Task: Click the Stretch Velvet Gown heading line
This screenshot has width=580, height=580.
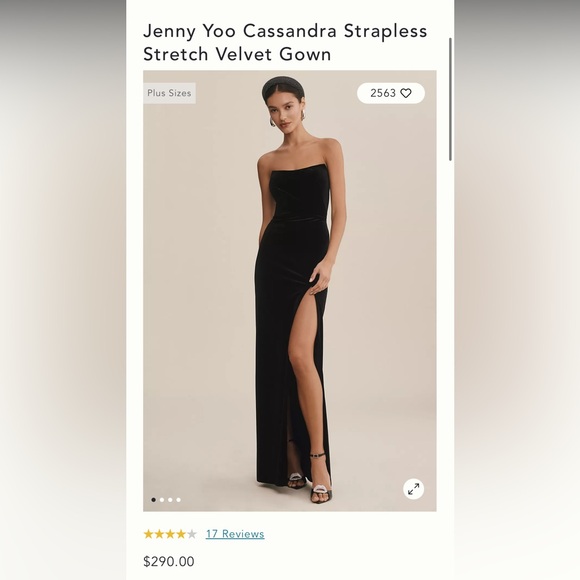Action: [237, 54]
